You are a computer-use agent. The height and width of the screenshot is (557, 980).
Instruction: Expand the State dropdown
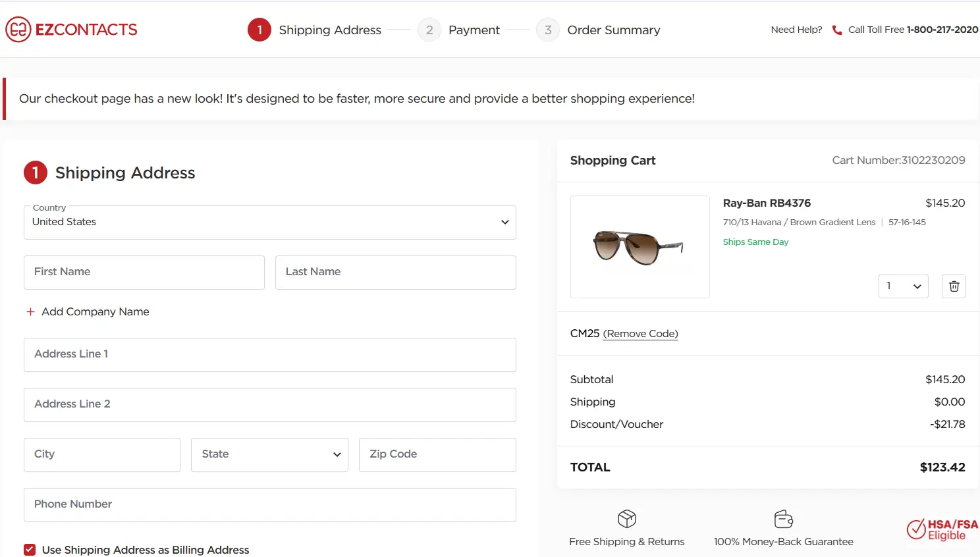point(270,455)
